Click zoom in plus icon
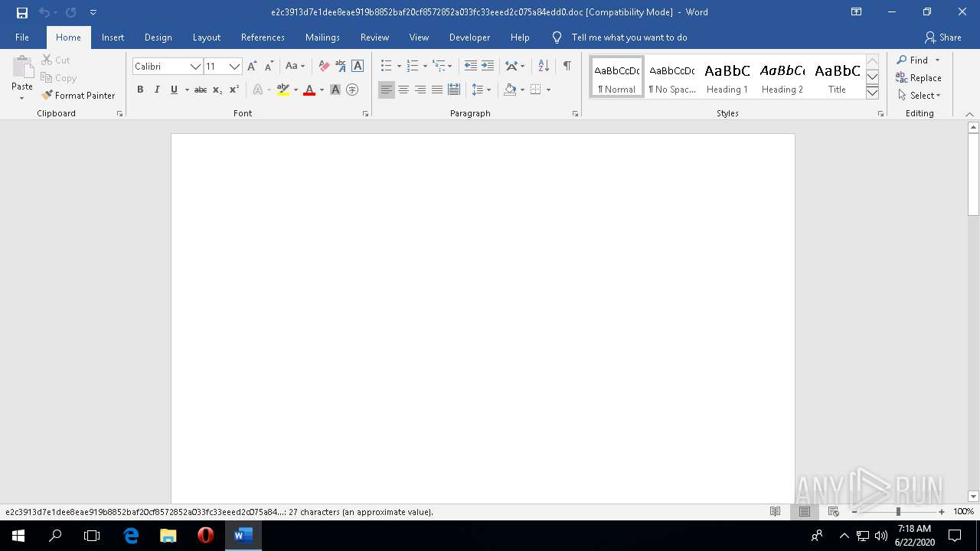The width and height of the screenshot is (980, 551). 942,512
